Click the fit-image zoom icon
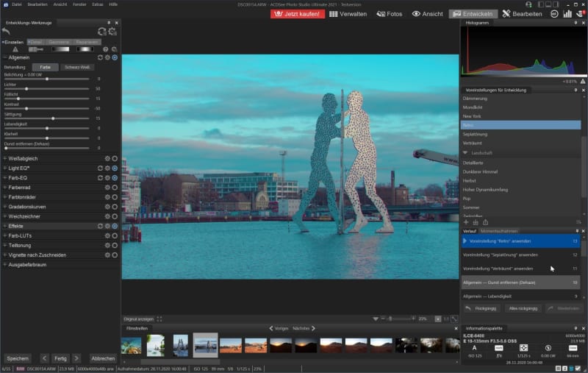 [438, 319]
